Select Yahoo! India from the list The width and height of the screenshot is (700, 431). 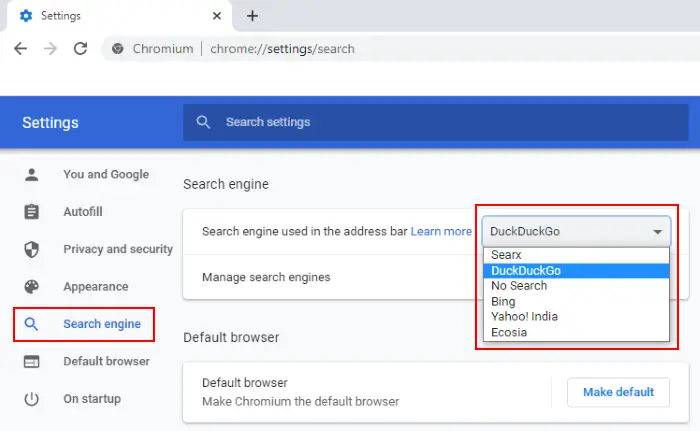pyautogui.click(x=576, y=317)
